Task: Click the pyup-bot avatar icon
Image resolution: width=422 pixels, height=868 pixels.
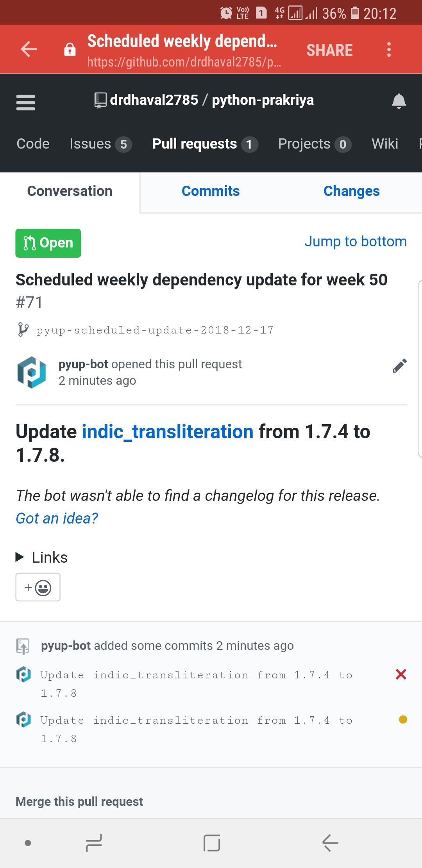Action: tap(31, 372)
